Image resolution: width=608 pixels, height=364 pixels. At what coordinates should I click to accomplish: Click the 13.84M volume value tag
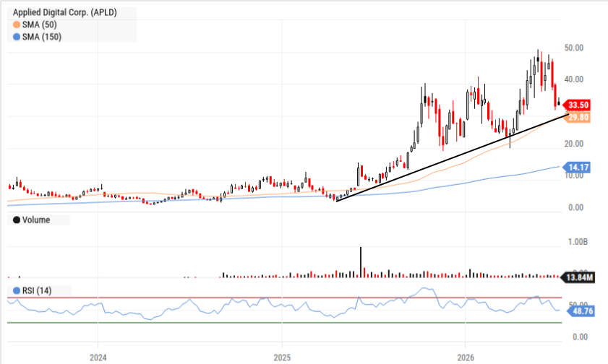click(x=578, y=277)
